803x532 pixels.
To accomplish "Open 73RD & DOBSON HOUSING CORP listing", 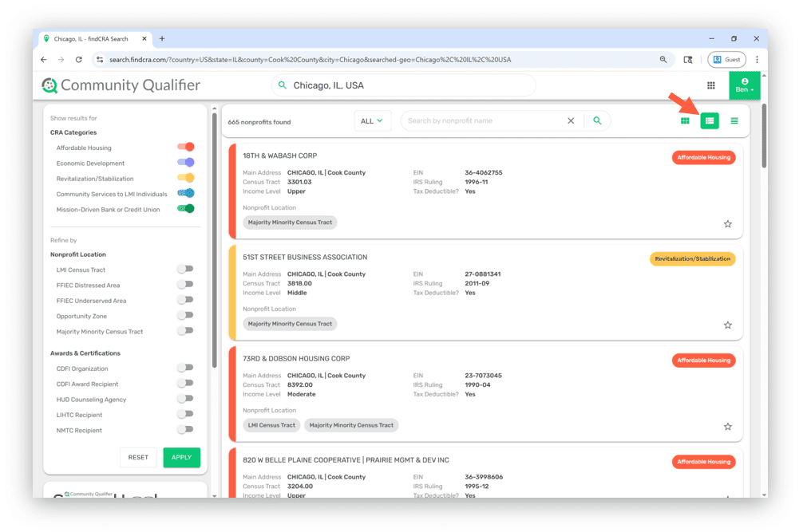I will click(296, 359).
